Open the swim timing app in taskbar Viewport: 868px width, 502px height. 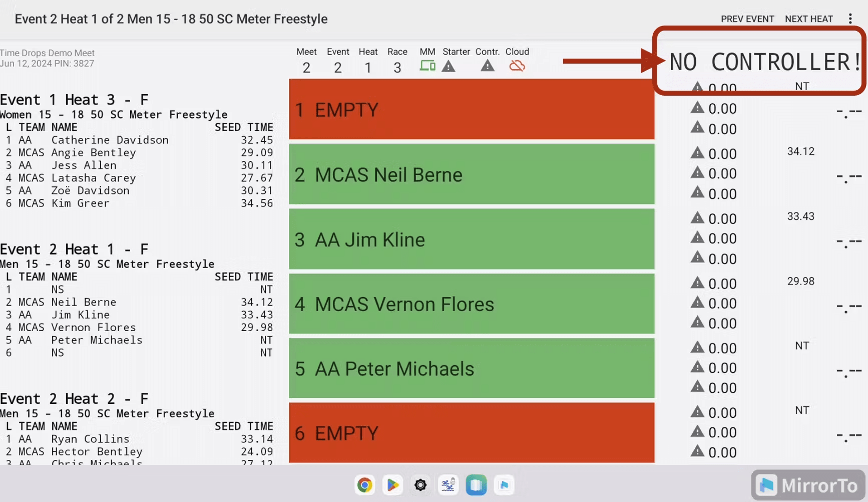point(448,485)
